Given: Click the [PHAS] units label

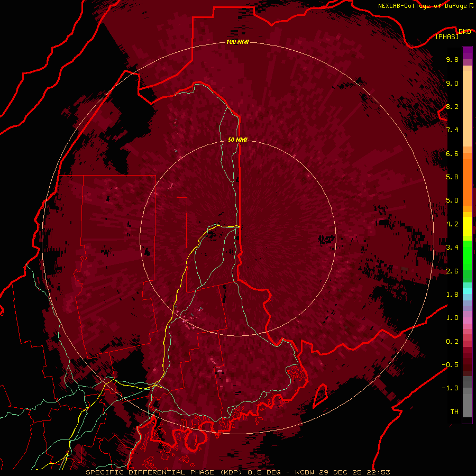Looking at the screenshot, I should (x=447, y=36).
